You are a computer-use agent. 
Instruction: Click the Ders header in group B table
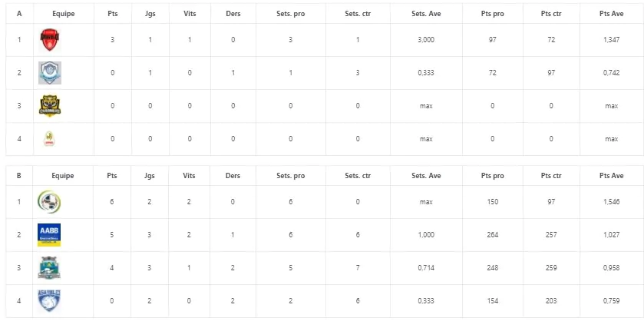coord(233,176)
